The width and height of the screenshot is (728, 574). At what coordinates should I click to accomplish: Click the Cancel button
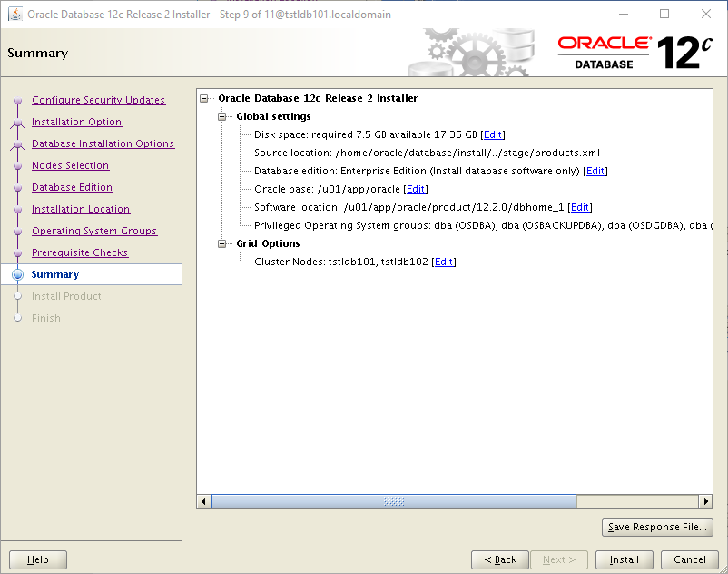[x=690, y=559]
